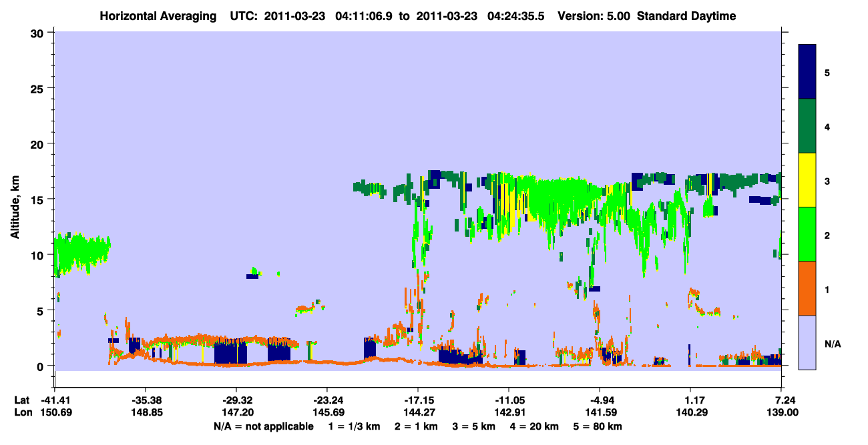Click the dark blue colorbar segment labeled 5
Screen dimensions: 868x445
807,72
